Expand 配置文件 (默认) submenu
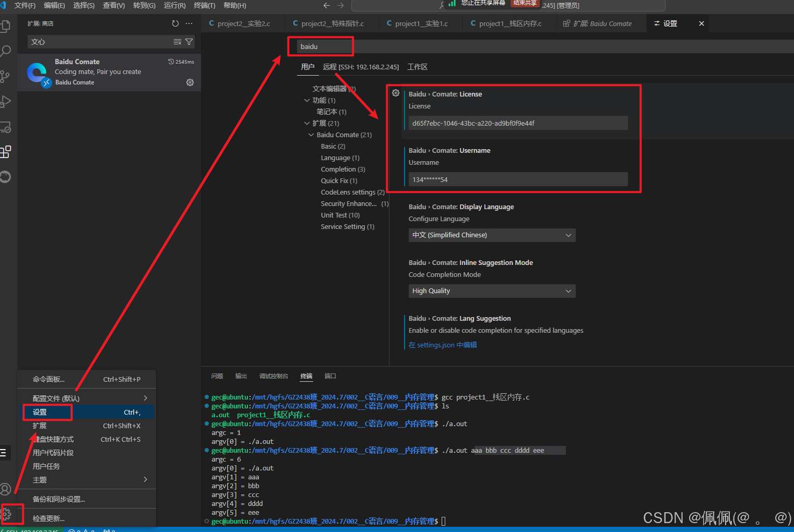This screenshot has width=794, height=532. point(87,398)
